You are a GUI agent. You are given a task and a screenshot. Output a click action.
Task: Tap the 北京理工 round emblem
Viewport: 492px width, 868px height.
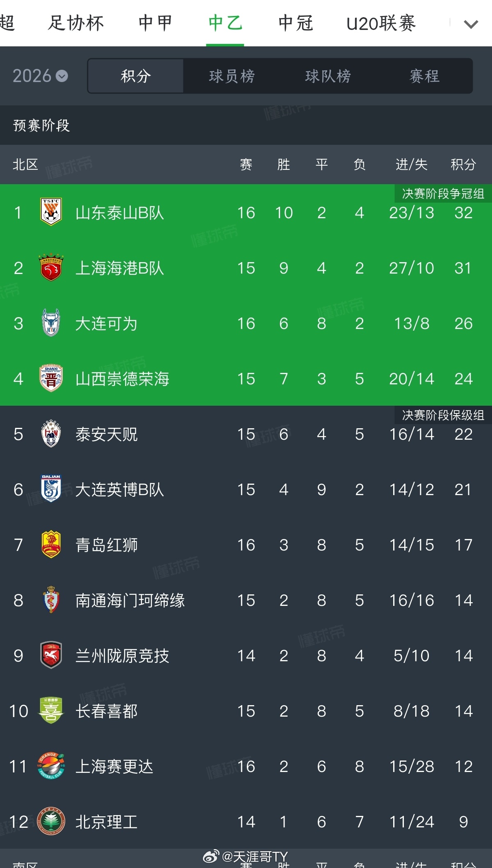click(x=51, y=821)
